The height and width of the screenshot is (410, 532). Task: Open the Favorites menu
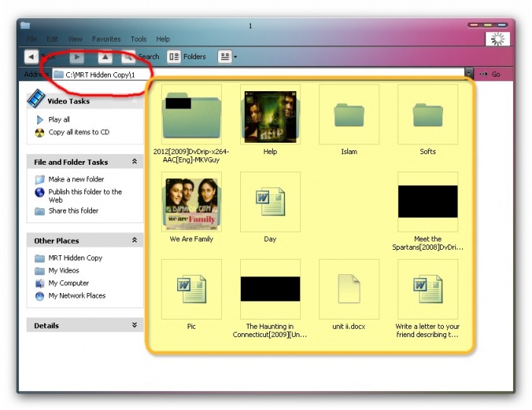pos(106,39)
